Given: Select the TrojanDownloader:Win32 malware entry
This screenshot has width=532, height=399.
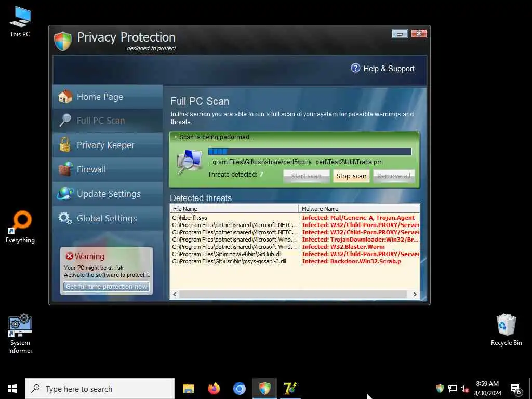Looking at the screenshot, I should (360, 240).
